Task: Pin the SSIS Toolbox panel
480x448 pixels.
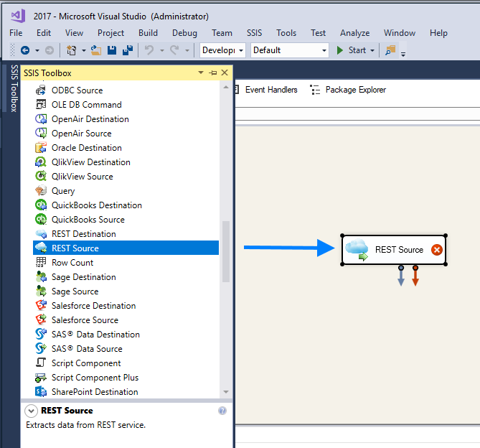Action: 213,73
